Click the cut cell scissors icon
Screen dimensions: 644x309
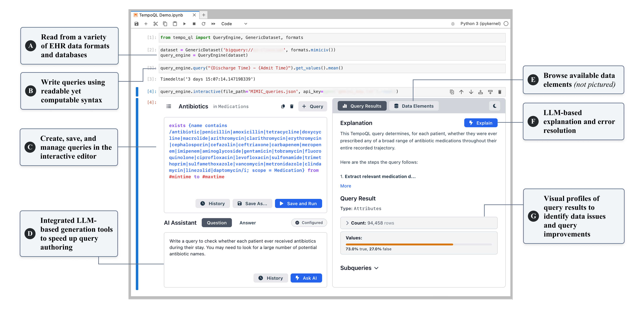[x=156, y=24]
